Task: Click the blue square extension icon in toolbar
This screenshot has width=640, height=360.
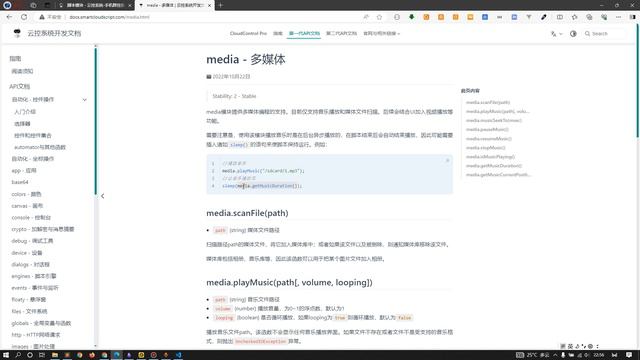Action: pos(484,17)
